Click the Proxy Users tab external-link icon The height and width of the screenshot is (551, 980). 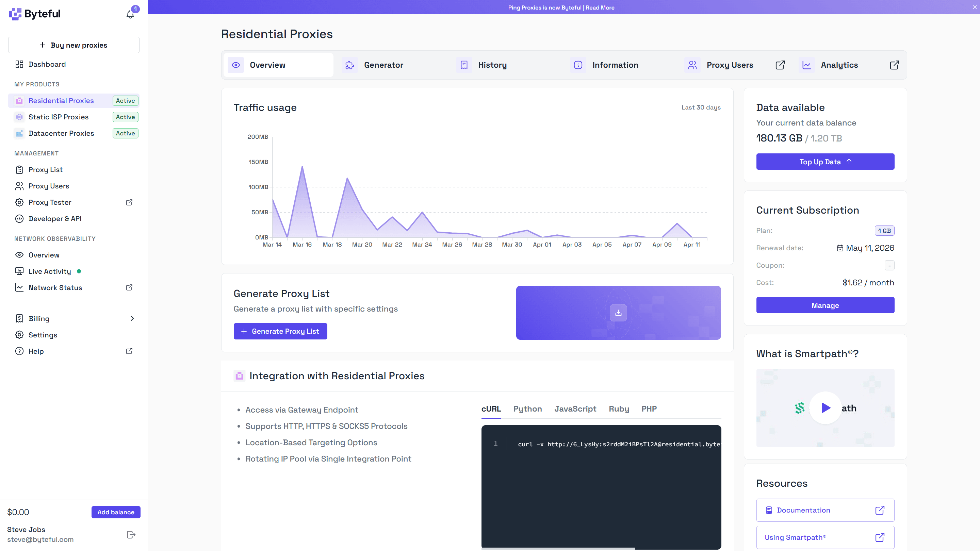tap(780, 65)
